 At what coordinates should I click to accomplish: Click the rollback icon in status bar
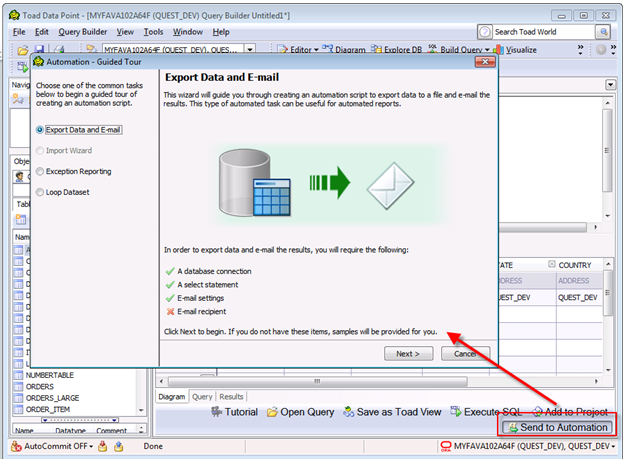[119, 446]
